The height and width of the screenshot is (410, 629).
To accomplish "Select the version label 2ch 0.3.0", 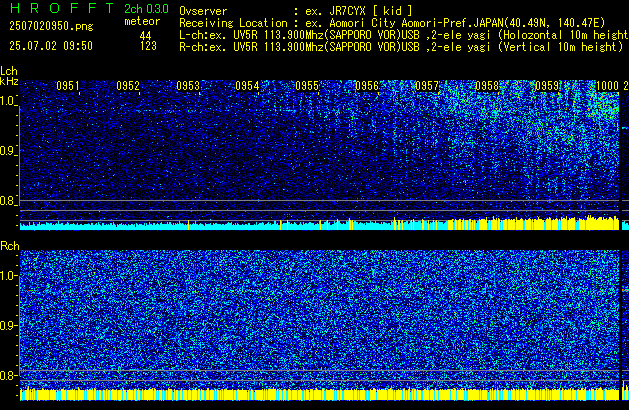I will 146,9.
